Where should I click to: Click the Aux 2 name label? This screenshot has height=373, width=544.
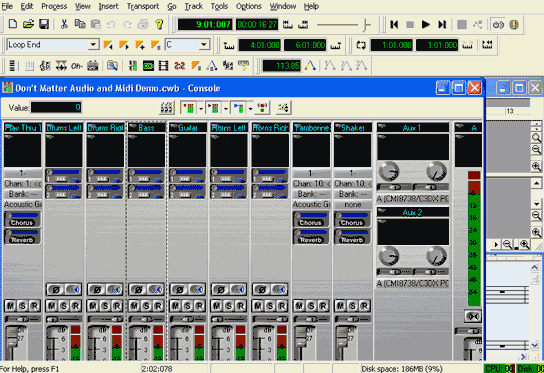(413, 212)
